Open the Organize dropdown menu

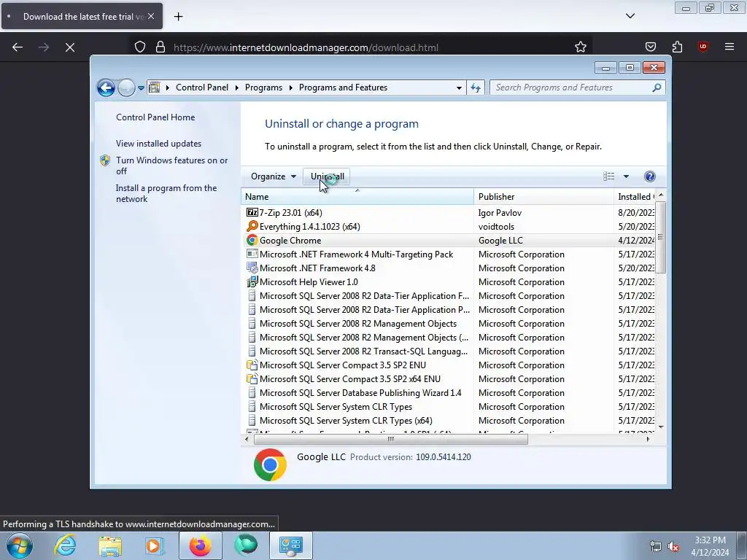point(274,176)
